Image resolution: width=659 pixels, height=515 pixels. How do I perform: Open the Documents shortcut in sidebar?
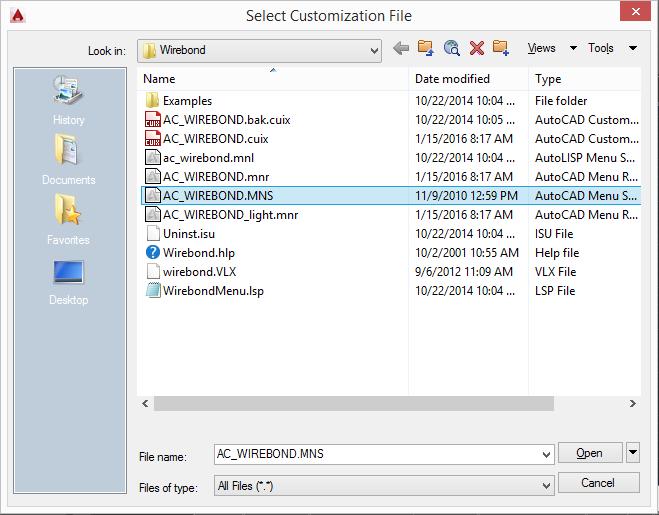(69, 160)
